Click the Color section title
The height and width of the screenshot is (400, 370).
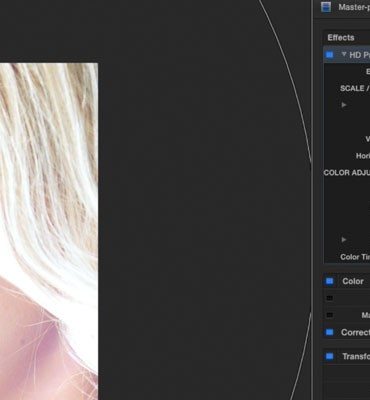[353, 281]
